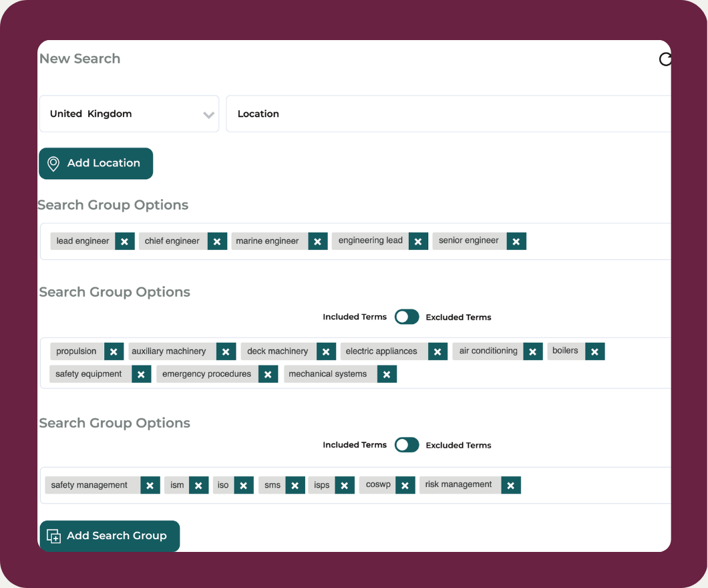This screenshot has height=588, width=708.
Task: Click the Add Location button
Action: [x=96, y=163]
